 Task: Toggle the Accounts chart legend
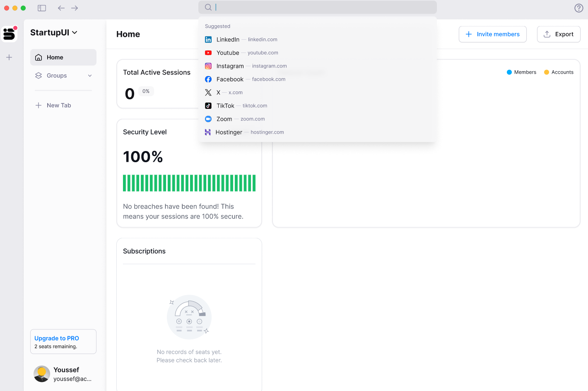tap(559, 72)
